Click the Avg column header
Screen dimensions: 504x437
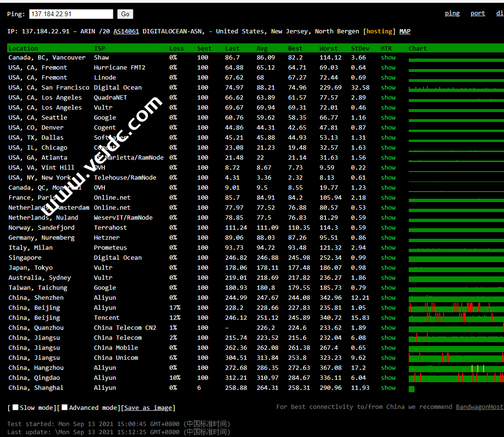(262, 49)
